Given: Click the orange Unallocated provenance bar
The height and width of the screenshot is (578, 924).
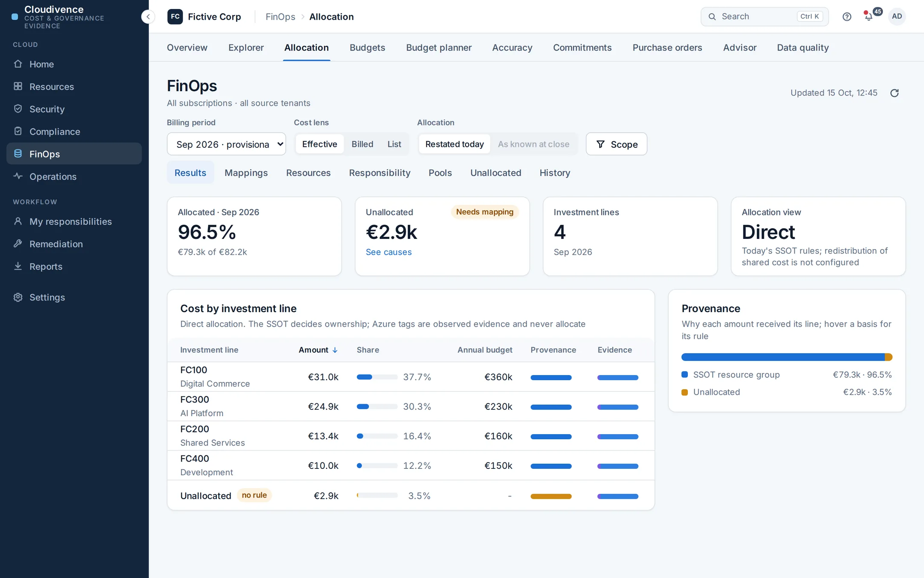Looking at the screenshot, I should (551, 496).
